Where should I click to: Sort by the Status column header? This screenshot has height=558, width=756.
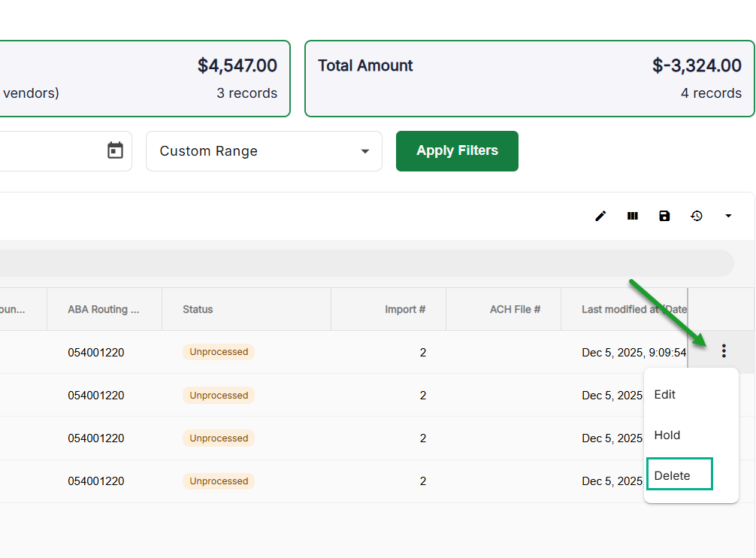[x=198, y=309]
